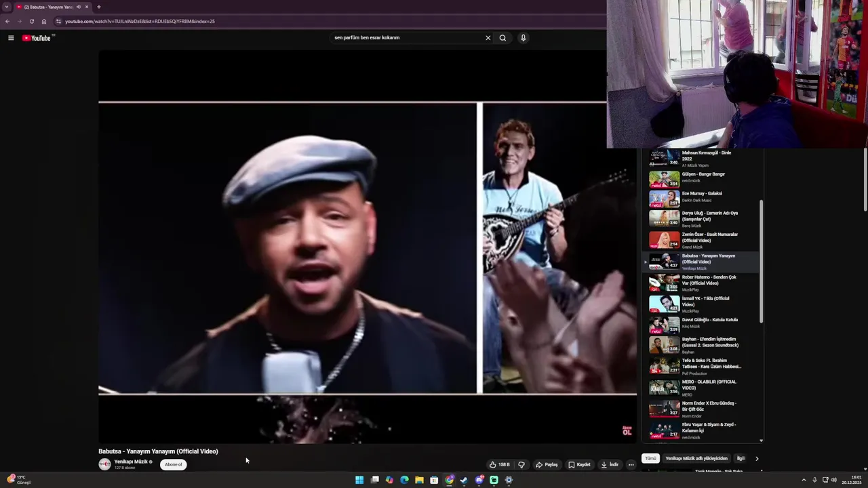This screenshot has height=488, width=868.
Task: Click the playlist panel scrollbar
Action: pyautogui.click(x=762, y=261)
